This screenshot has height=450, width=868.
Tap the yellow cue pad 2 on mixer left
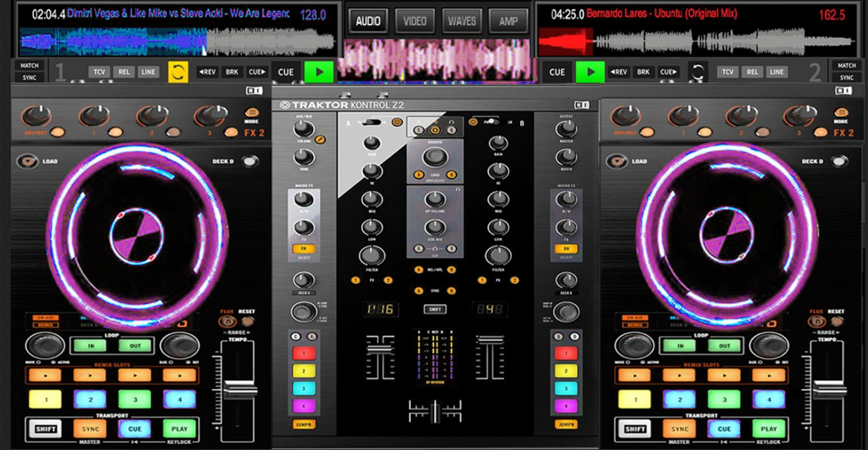point(303,371)
